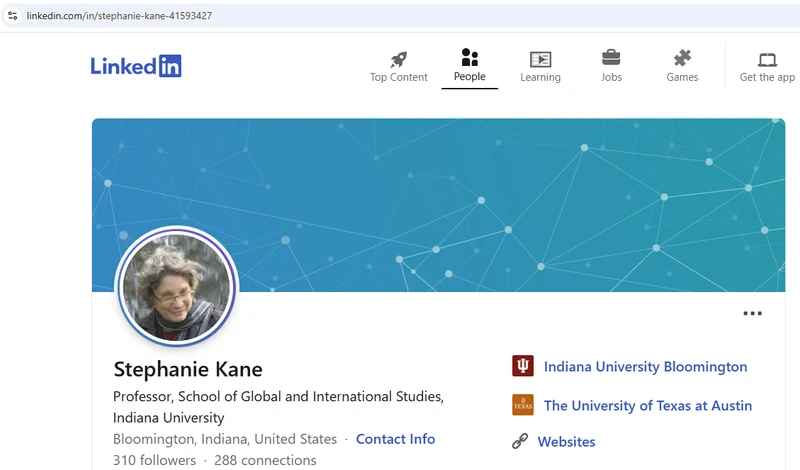Click Get the app label
This screenshot has height=470, width=800.
(767, 77)
